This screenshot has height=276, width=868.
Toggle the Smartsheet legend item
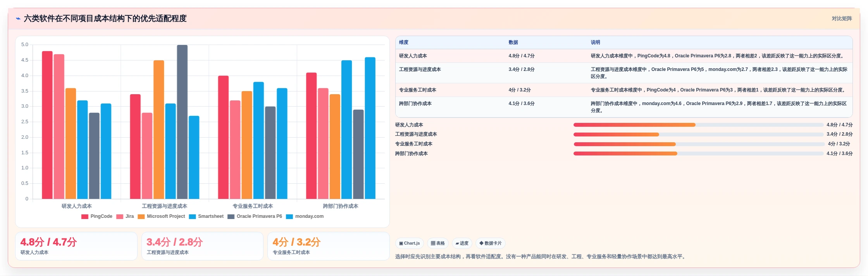pos(206,216)
